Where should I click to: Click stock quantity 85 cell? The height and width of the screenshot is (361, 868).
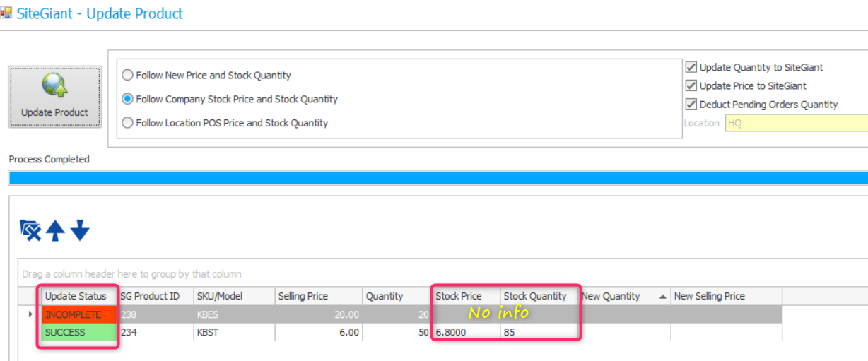[539, 332]
